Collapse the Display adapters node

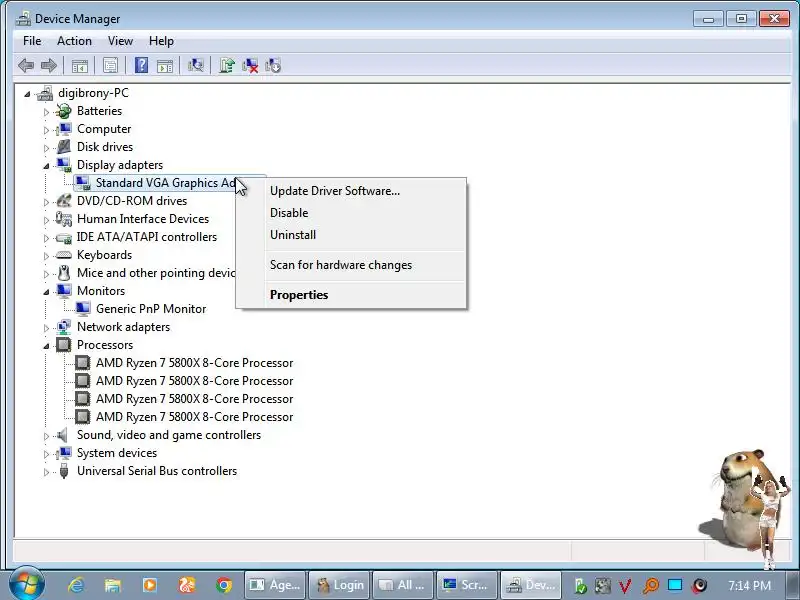tap(46, 165)
